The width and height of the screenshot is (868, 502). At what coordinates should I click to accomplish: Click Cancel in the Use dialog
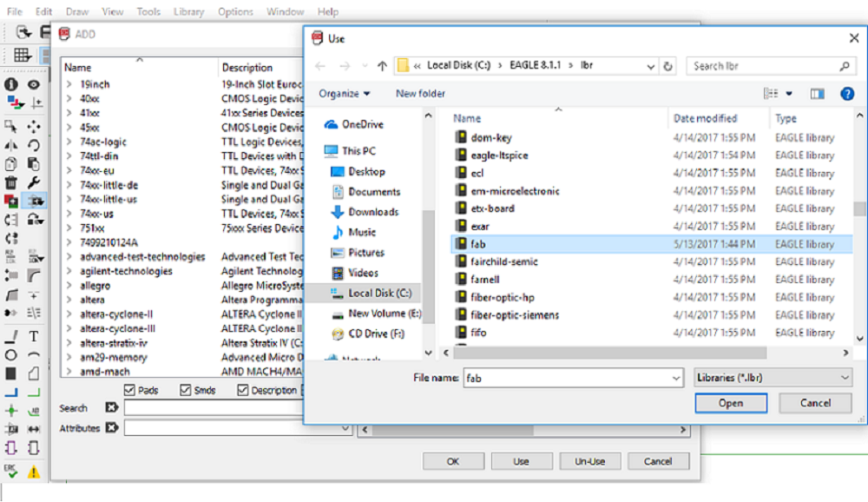(x=815, y=403)
